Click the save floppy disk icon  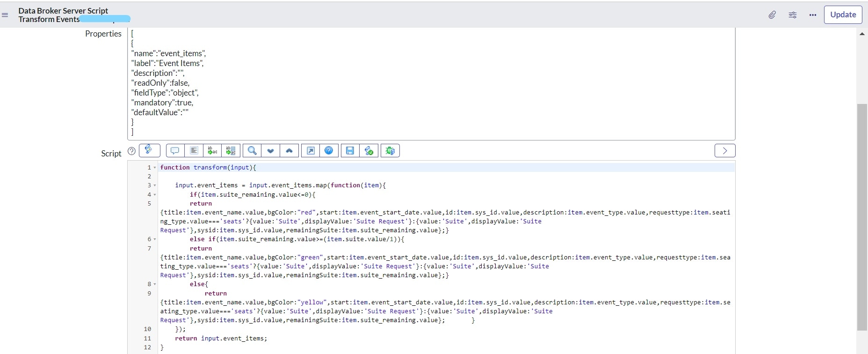click(x=350, y=151)
